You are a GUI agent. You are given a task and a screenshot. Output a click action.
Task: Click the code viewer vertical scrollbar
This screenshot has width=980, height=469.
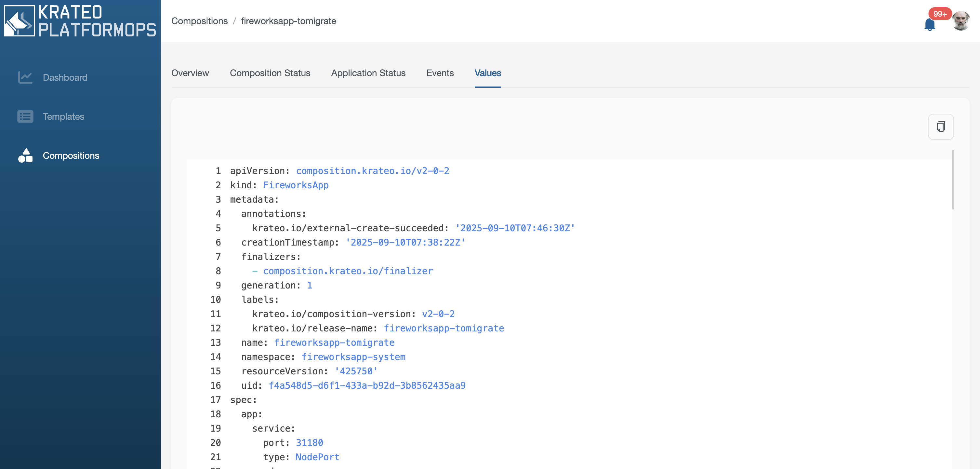(953, 180)
